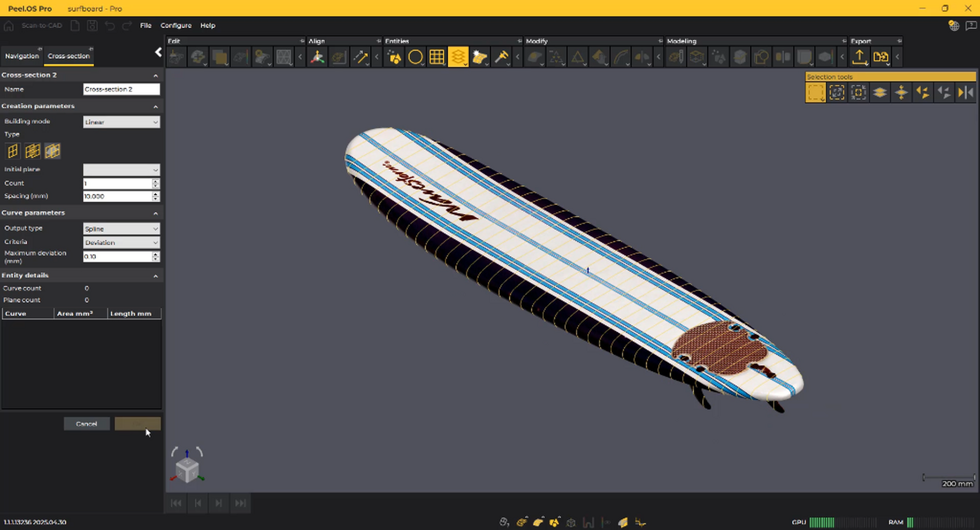Click the wireframe cube icon in status bar

(x=571, y=522)
